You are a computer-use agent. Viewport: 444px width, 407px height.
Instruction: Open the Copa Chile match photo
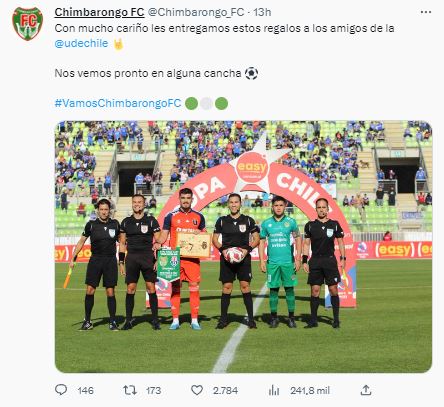pos(243,247)
